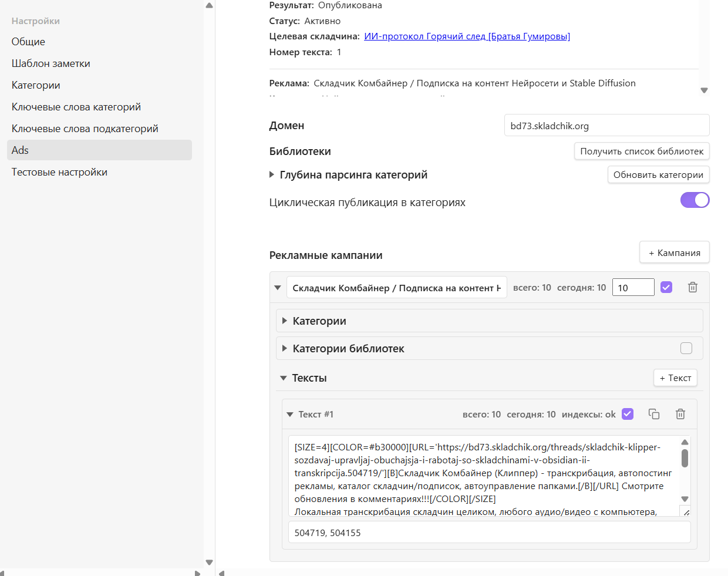Expand the Категории section
Screen dimensions: 728x576
click(x=285, y=321)
